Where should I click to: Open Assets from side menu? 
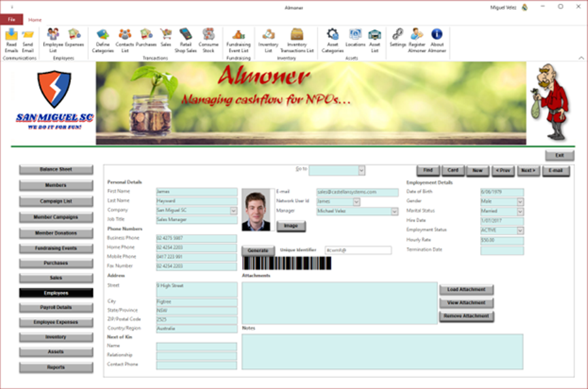coord(56,352)
